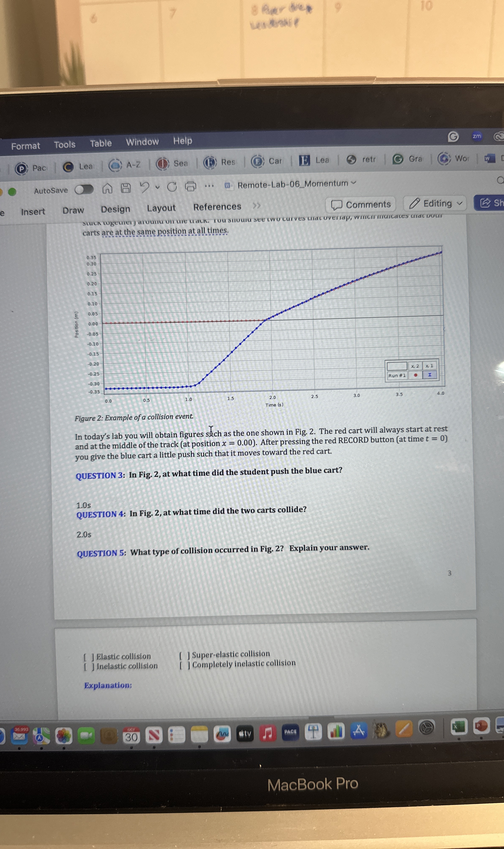
Task: Expand the Remote-Lab-06_Momentum title dropdown
Action: (x=354, y=183)
